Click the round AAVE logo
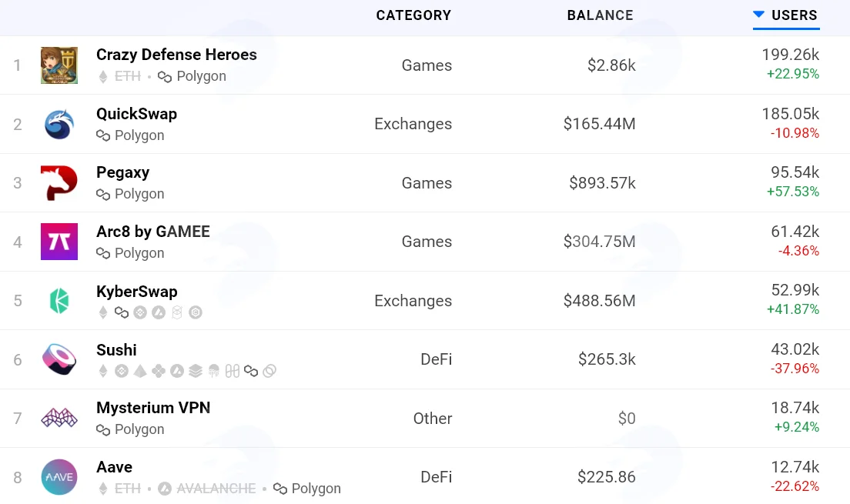 59,477
